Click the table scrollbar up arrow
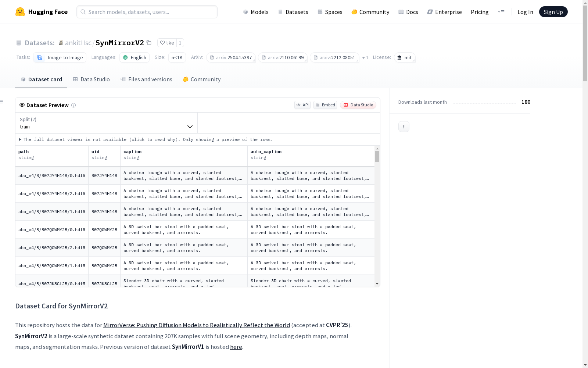Screen dimensions: 588x368 coord(377,149)
